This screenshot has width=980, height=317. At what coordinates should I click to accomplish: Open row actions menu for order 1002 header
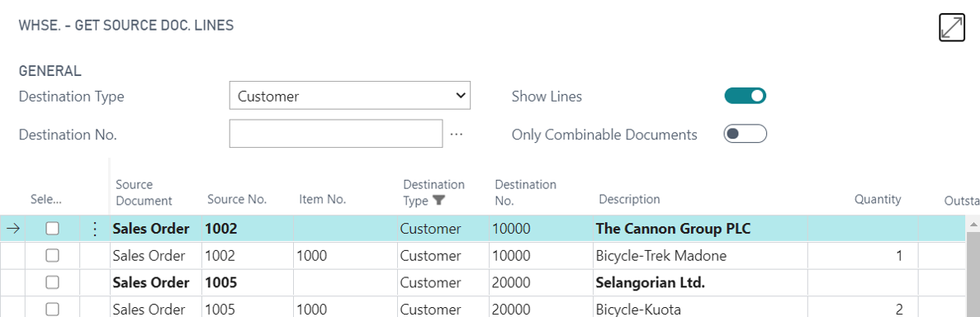(95, 229)
